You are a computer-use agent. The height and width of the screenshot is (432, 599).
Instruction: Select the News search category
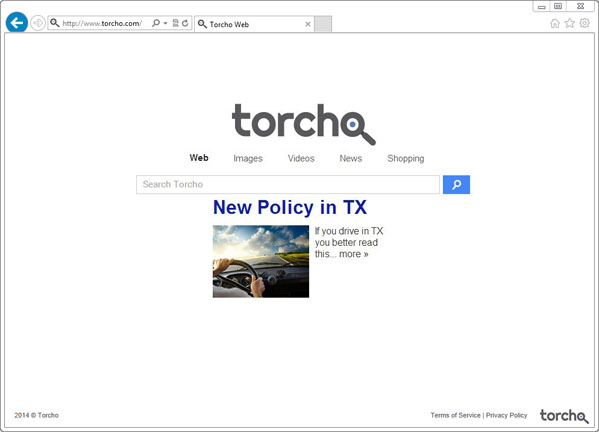[x=351, y=159]
